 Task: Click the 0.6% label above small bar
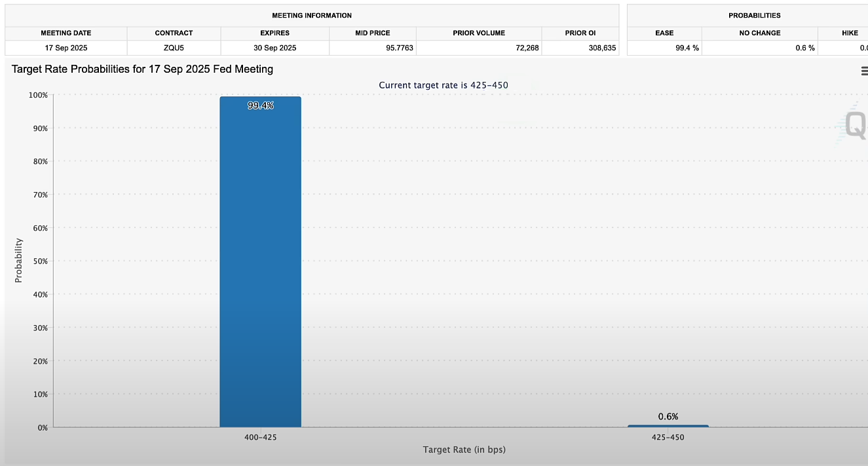pyautogui.click(x=668, y=416)
